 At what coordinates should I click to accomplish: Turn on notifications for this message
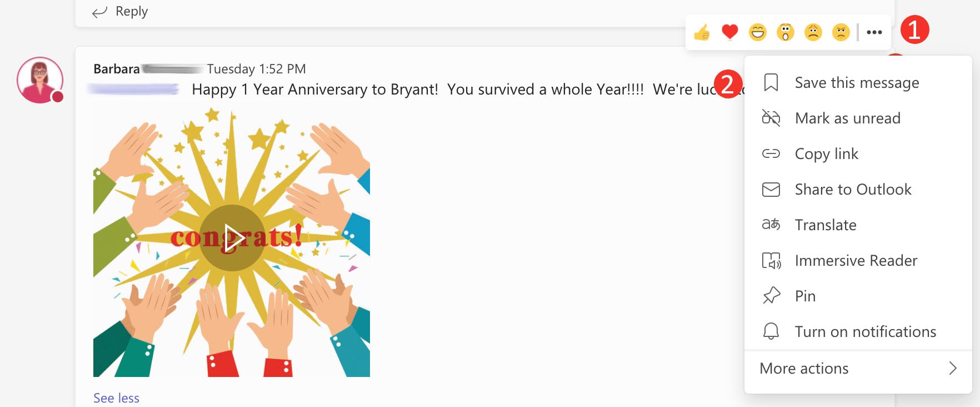(x=858, y=332)
